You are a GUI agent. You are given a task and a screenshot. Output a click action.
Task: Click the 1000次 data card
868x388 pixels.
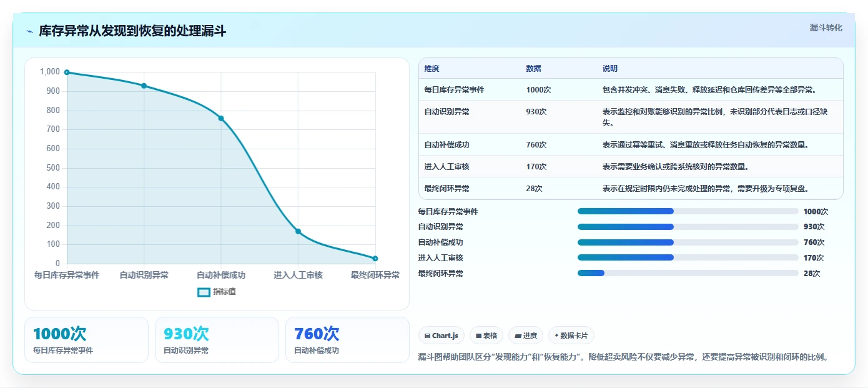click(86, 340)
